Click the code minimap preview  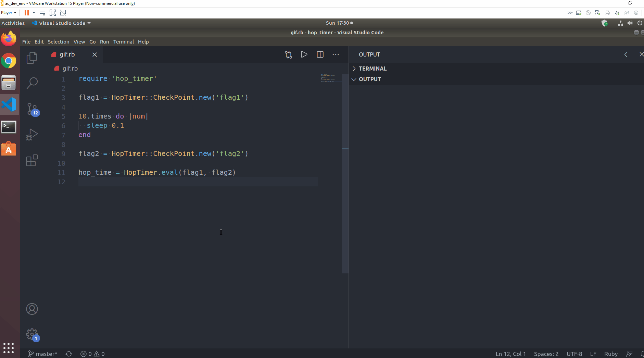tap(330, 78)
